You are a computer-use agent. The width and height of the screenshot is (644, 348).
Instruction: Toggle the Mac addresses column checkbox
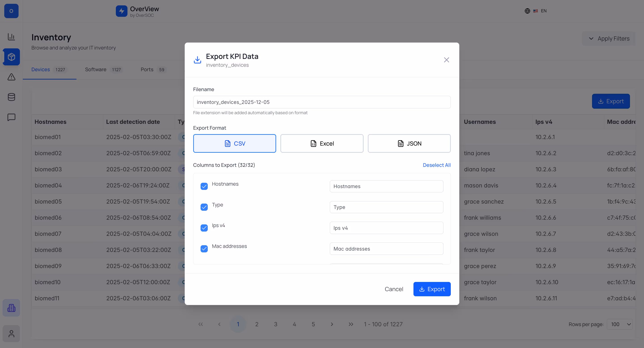click(x=204, y=249)
